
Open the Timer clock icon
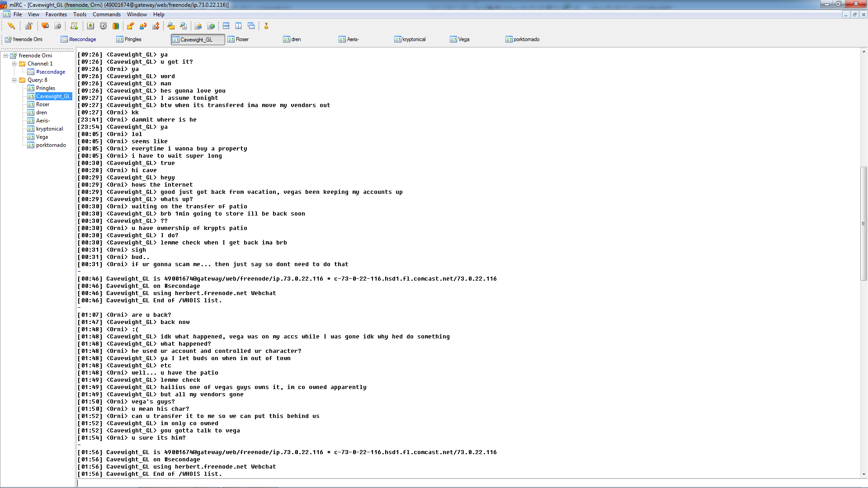click(x=103, y=26)
